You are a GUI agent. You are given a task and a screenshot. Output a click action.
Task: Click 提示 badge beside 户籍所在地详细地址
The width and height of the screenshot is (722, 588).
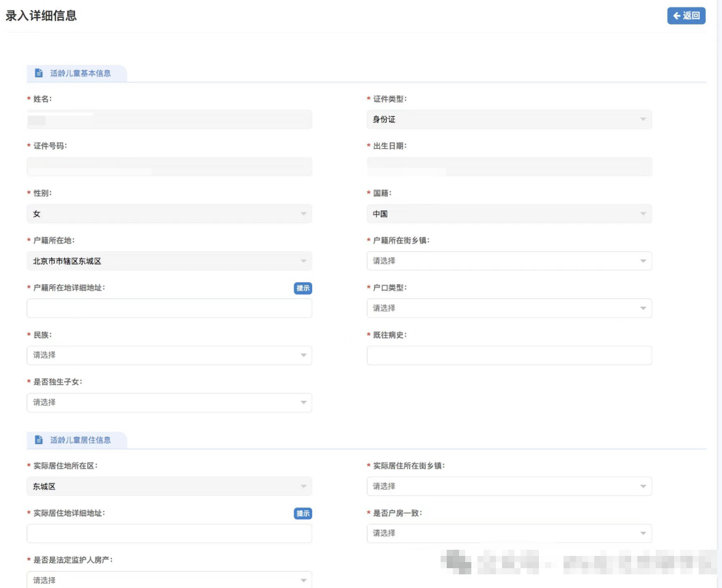click(x=303, y=288)
